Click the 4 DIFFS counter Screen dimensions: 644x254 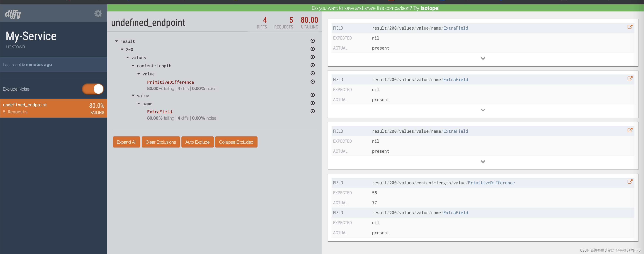point(262,23)
